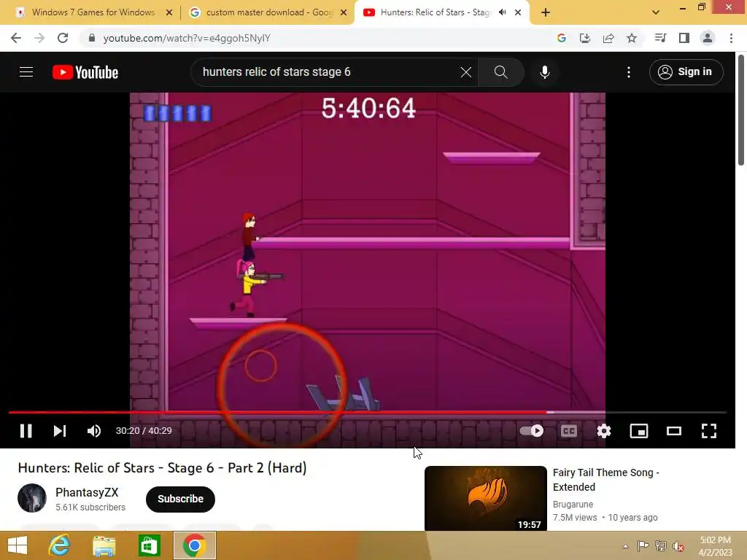Toggle the autoplay switch
Image resolution: width=747 pixels, height=560 pixels.
[x=532, y=430]
